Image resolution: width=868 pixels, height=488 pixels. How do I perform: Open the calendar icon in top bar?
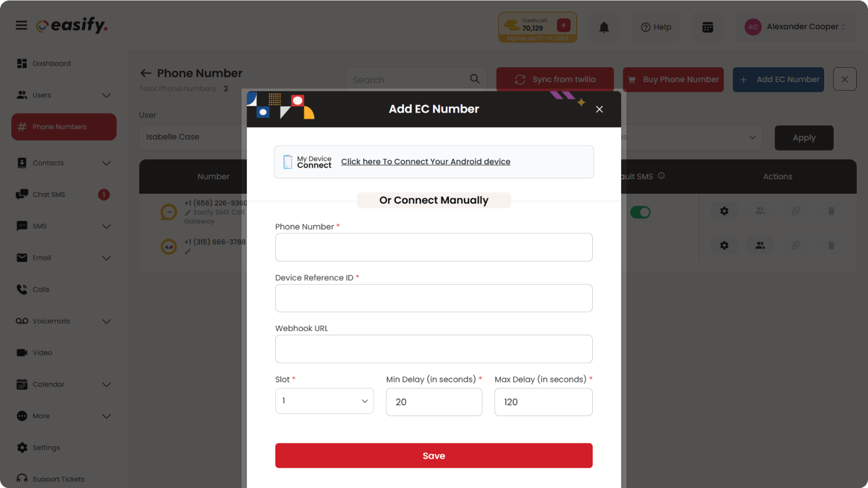tap(708, 27)
